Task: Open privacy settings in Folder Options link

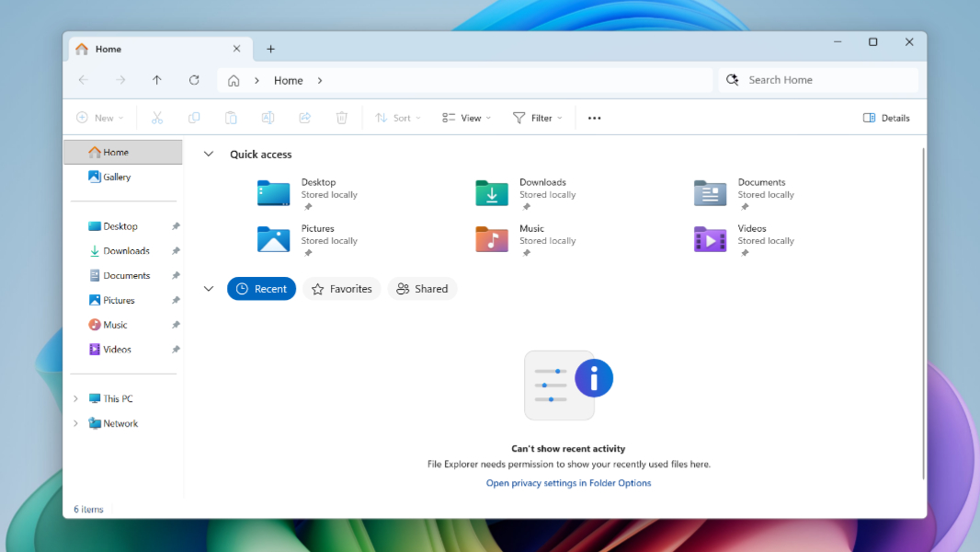Action: click(568, 483)
